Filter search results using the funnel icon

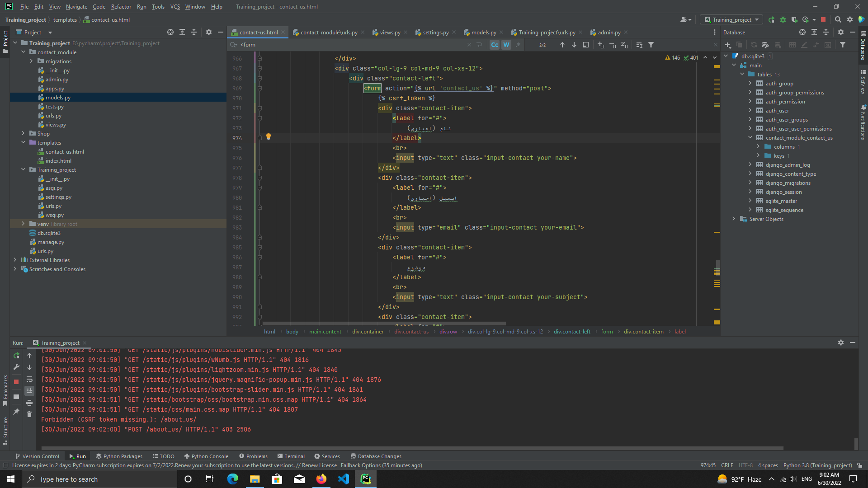coord(651,45)
